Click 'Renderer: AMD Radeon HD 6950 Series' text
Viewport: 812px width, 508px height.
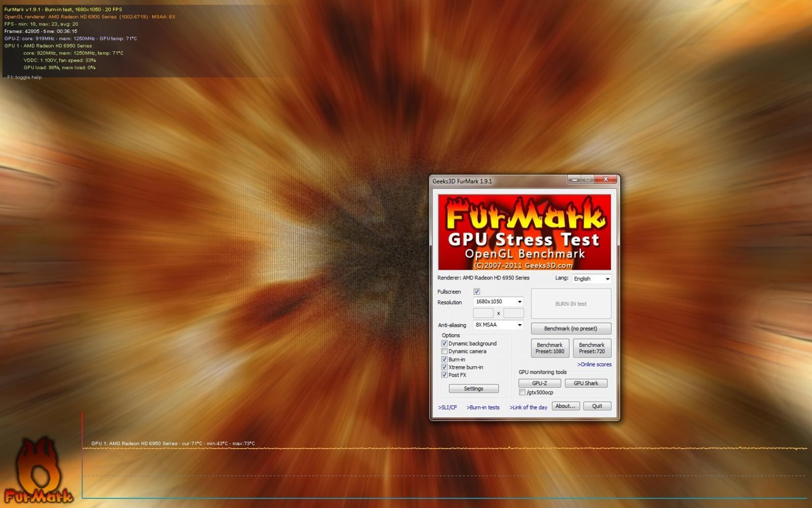[483, 278]
